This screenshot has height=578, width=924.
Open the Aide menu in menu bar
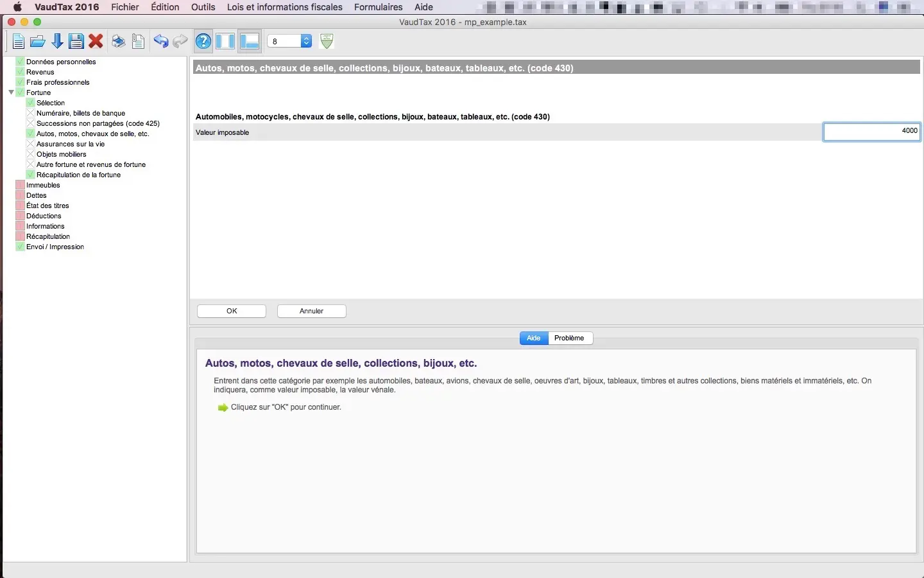pyautogui.click(x=424, y=7)
